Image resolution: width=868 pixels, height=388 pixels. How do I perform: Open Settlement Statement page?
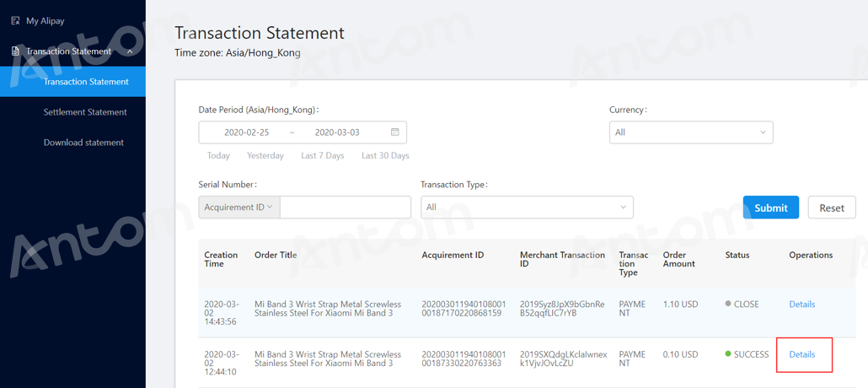[85, 112]
